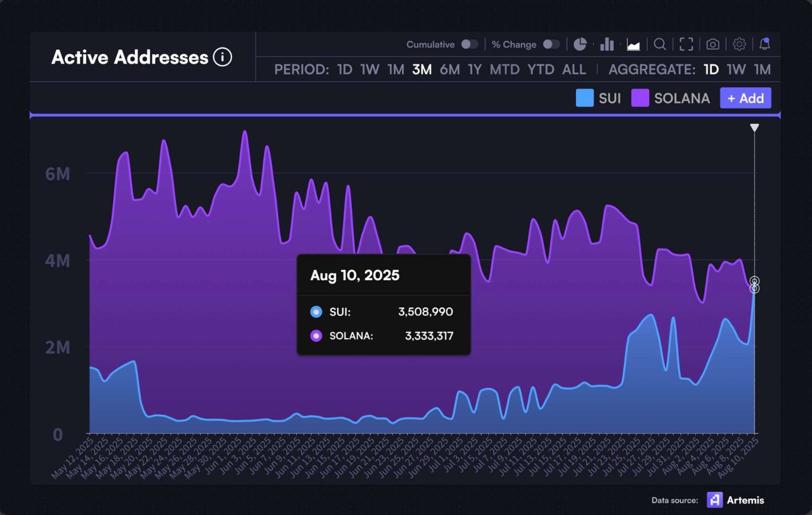Select the MTD period
Screen dimensions: 812x515
click(504, 70)
